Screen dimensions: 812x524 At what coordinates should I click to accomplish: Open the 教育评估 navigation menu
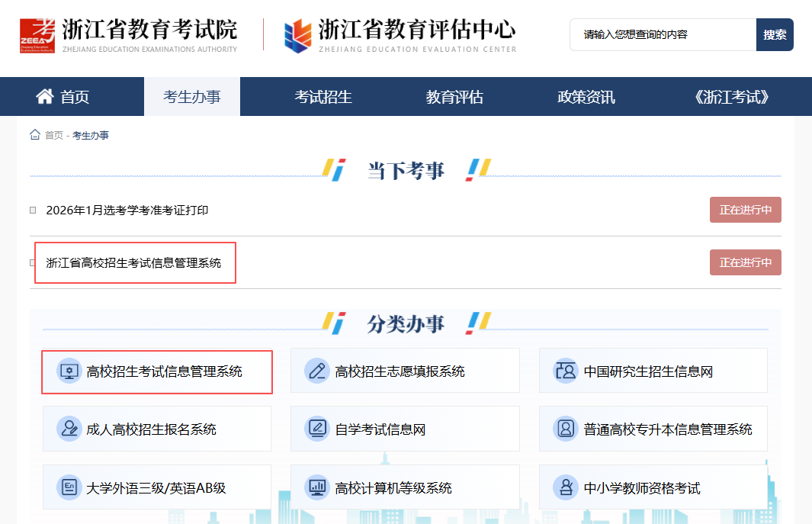[x=454, y=97]
